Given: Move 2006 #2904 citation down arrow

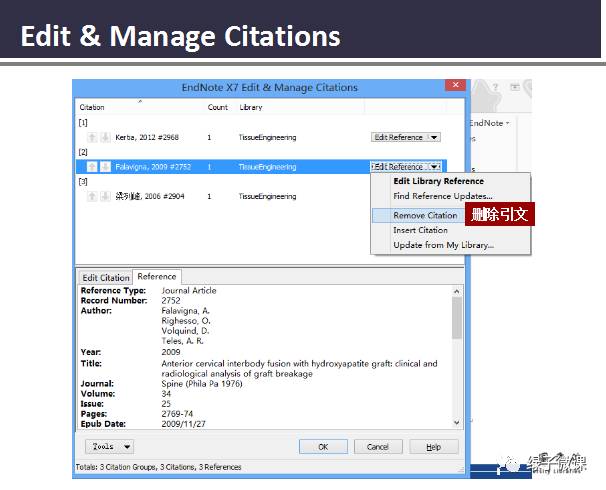Looking at the screenshot, I should (105, 196).
